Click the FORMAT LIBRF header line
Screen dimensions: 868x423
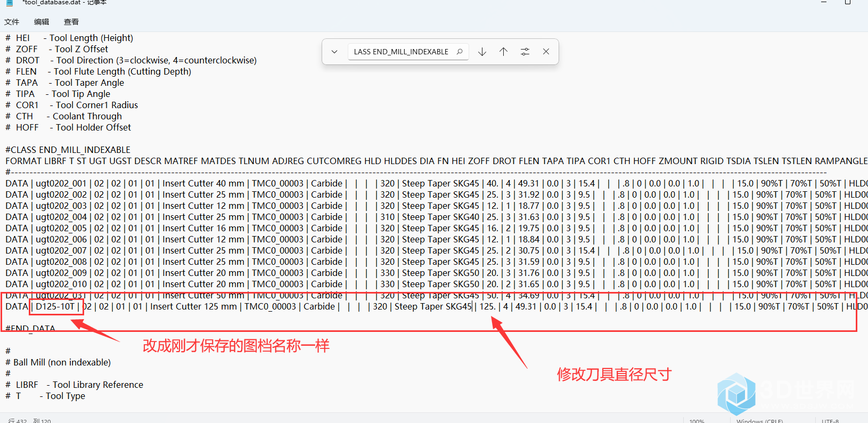(436, 161)
